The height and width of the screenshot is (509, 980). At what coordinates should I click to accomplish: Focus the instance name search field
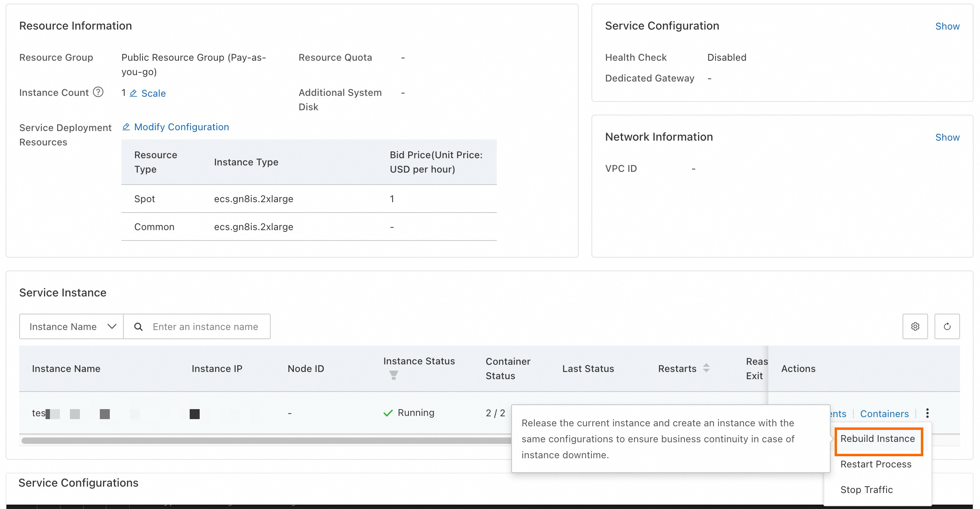205,327
